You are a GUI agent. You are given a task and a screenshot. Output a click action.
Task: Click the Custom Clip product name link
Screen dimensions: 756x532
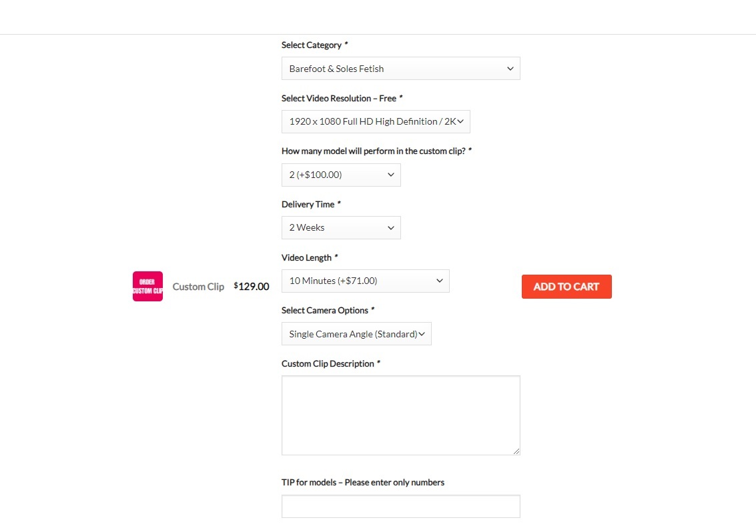(198, 287)
